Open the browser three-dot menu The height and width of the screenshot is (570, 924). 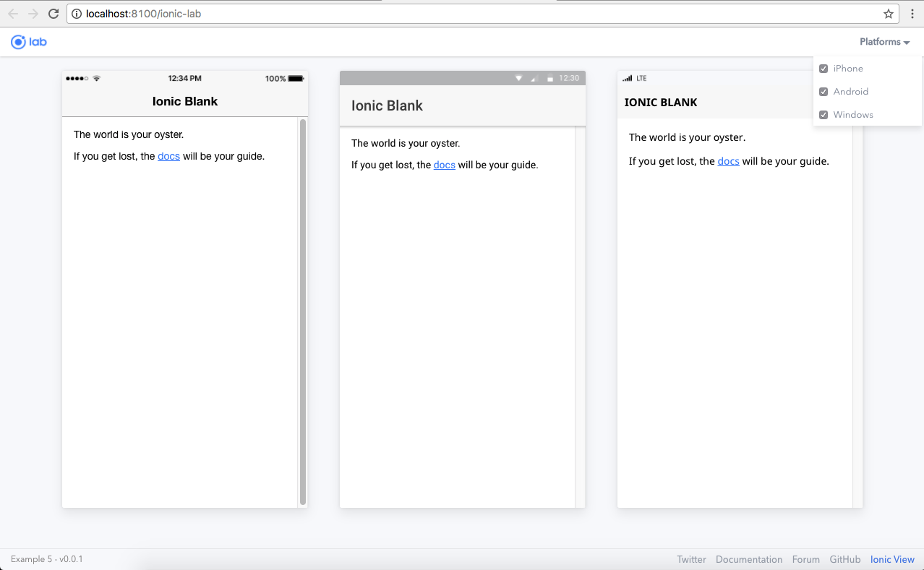[x=912, y=14]
